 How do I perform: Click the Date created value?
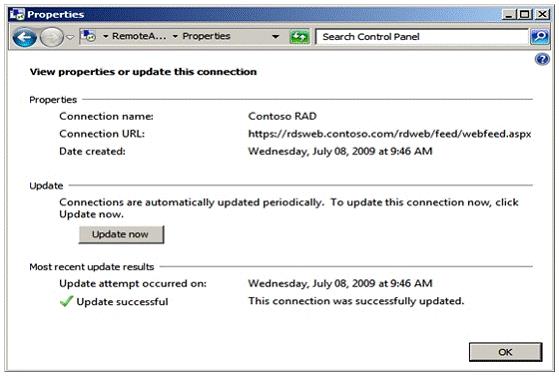pos(340,151)
